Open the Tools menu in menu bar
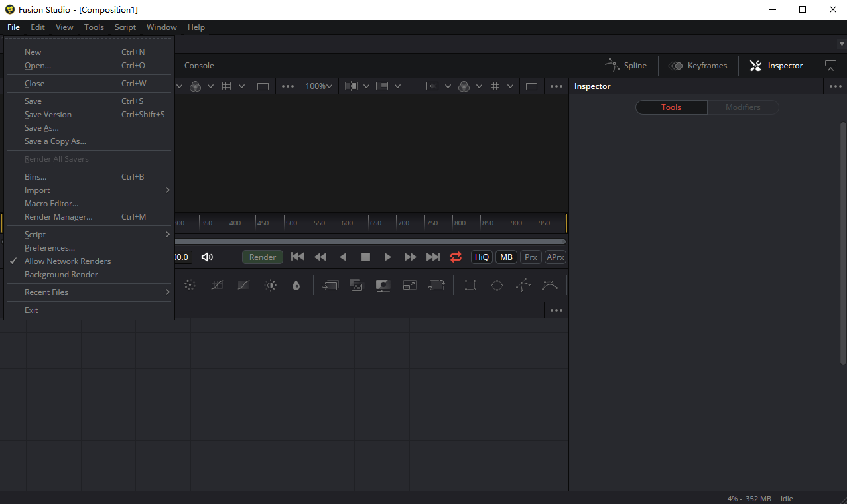The width and height of the screenshot is (847, 504). [94, 27]
